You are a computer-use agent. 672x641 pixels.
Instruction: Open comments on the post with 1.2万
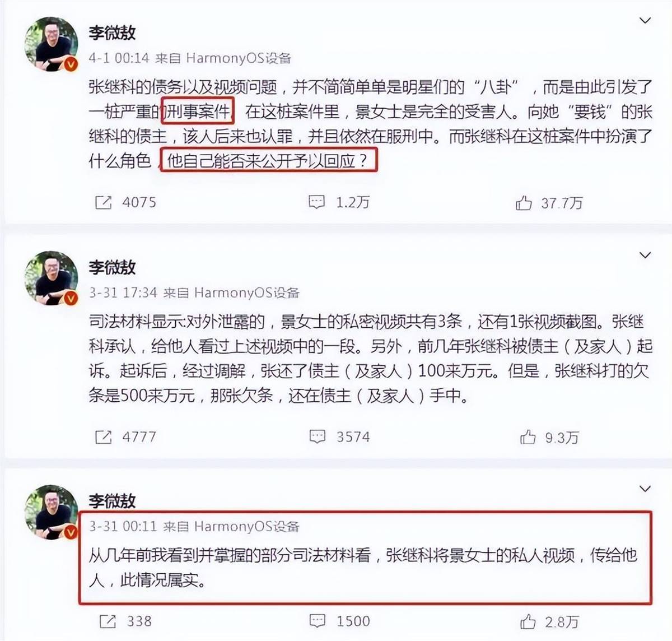317,202
